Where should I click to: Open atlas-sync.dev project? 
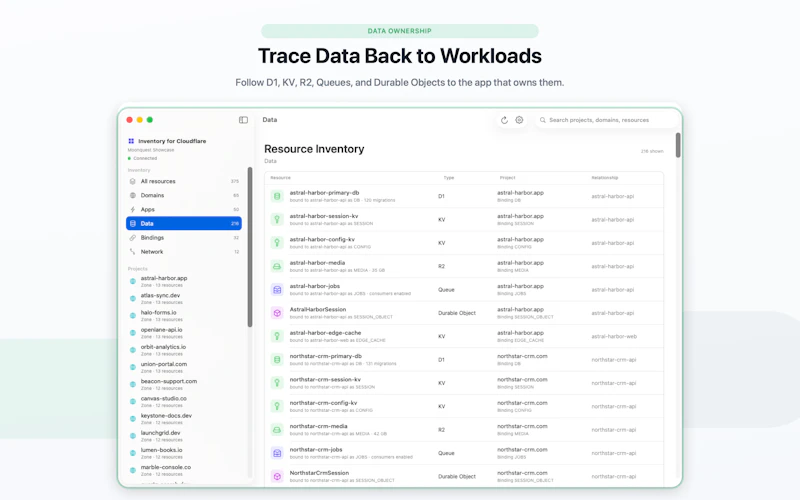tap(184, 298)
